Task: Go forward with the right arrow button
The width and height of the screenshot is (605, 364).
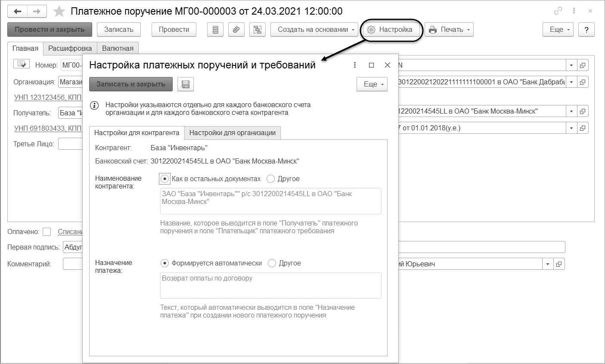Action: [37, 11]
